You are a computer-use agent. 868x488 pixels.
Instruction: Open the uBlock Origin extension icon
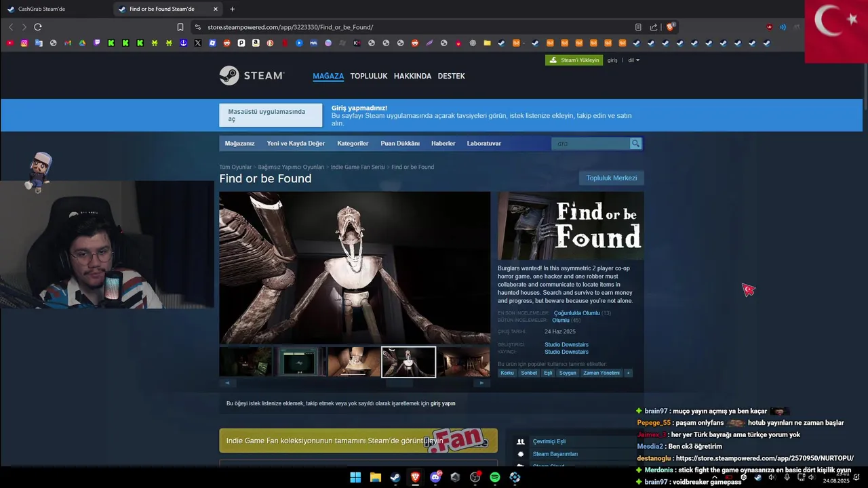(x=769, y=27)
